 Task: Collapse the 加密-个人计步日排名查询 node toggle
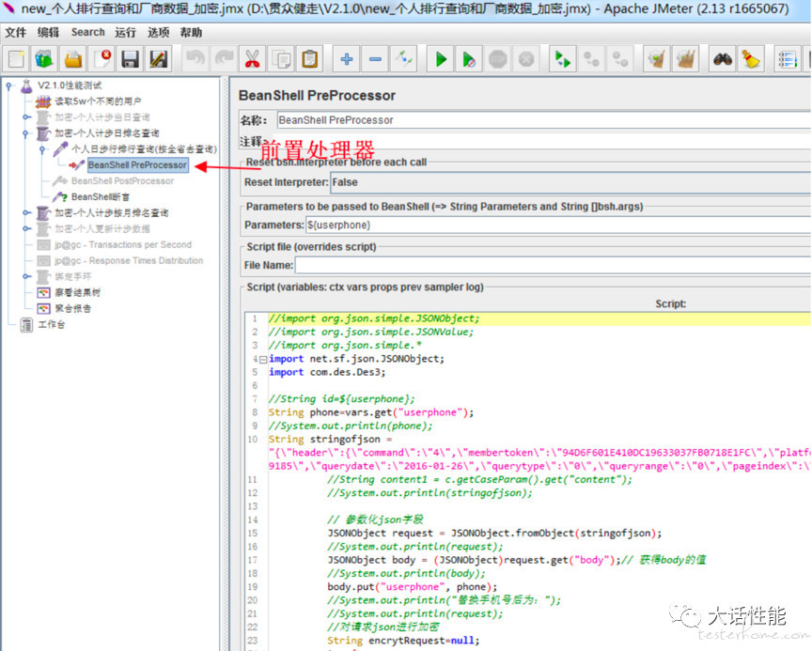[x=25, y=133]
